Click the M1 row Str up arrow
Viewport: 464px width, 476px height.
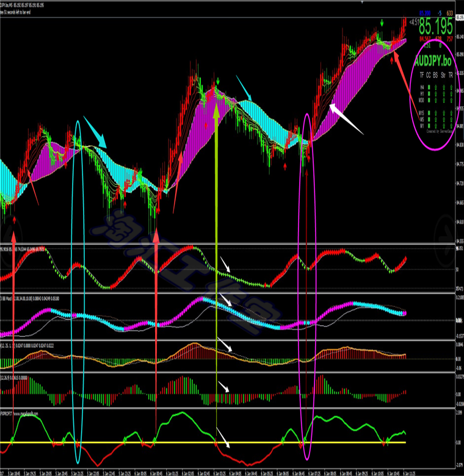[x=444, y=126]
